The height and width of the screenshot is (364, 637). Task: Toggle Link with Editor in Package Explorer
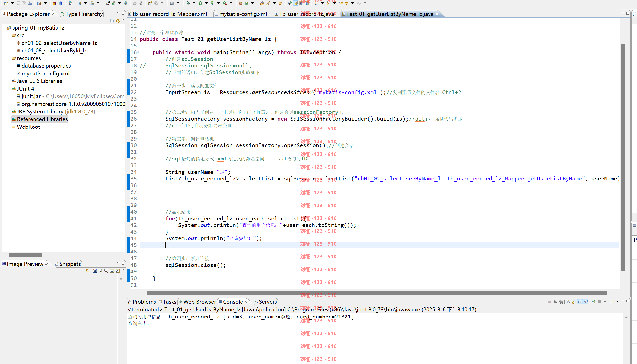117,21
